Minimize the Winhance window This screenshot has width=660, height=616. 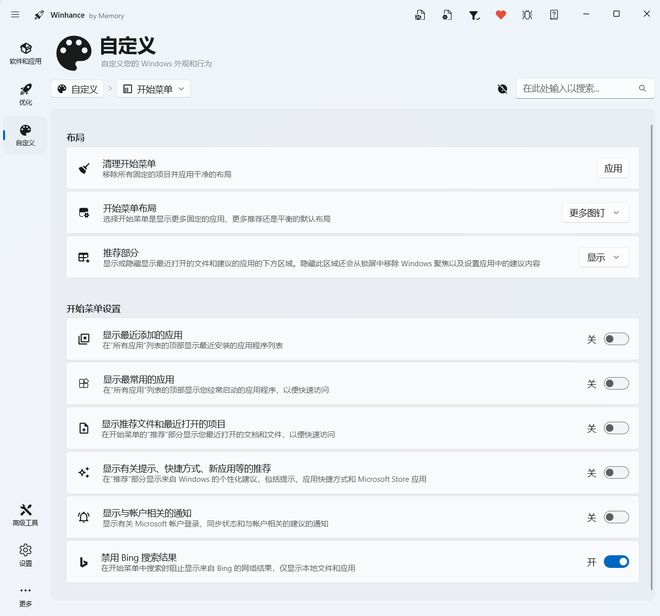586,14
